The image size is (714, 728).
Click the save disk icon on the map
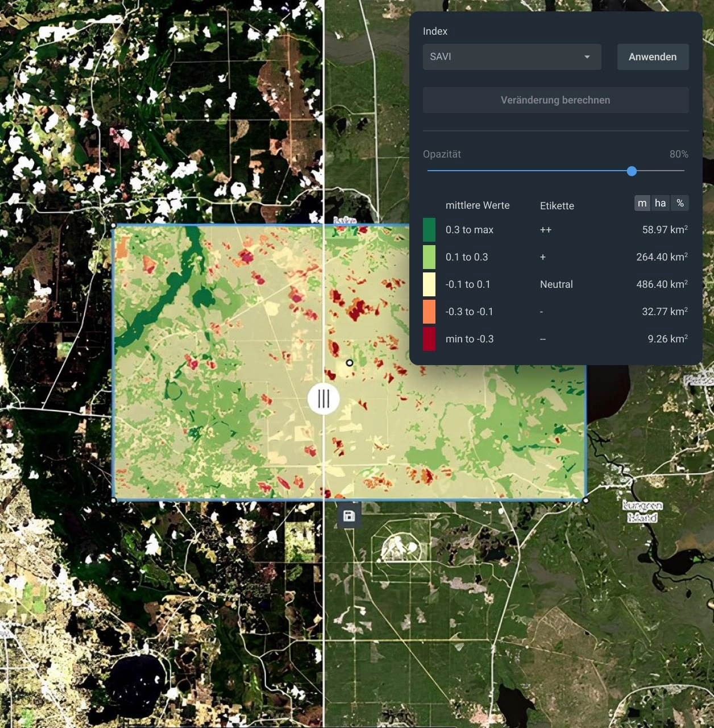pyautogui.click(x=348, y=516)
